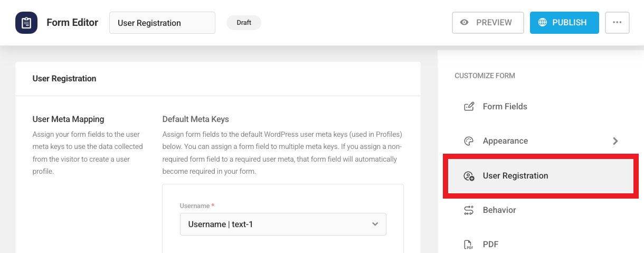Click the Form Editor clipboard logo
Image resolution: width=644 pixels, height=253 pixels.
[x=26, y=23]
